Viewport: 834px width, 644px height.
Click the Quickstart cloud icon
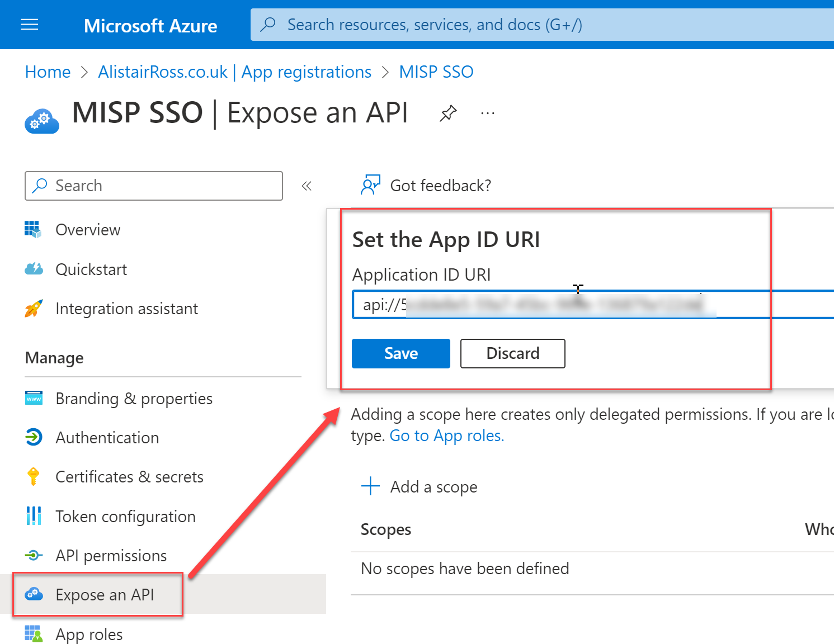click(34, 269)
